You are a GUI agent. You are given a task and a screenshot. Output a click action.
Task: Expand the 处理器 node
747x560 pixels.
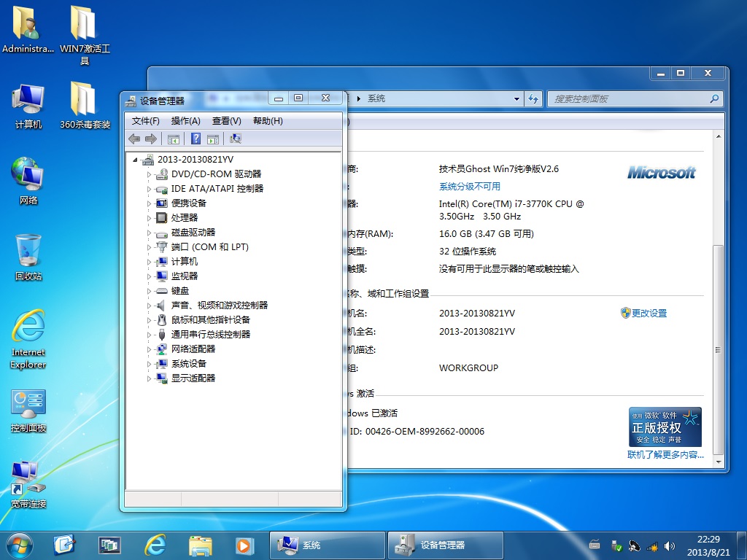pos(149,218)
